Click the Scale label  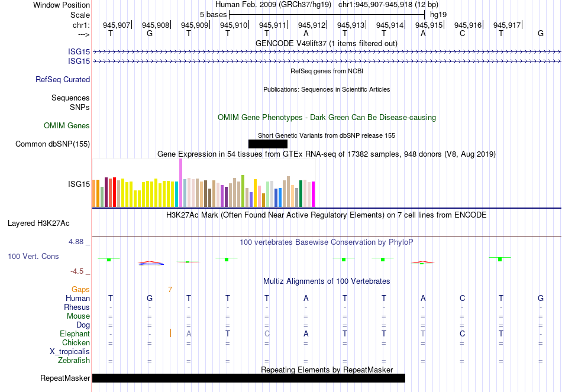pyautogui.click(x=80, y=15)
